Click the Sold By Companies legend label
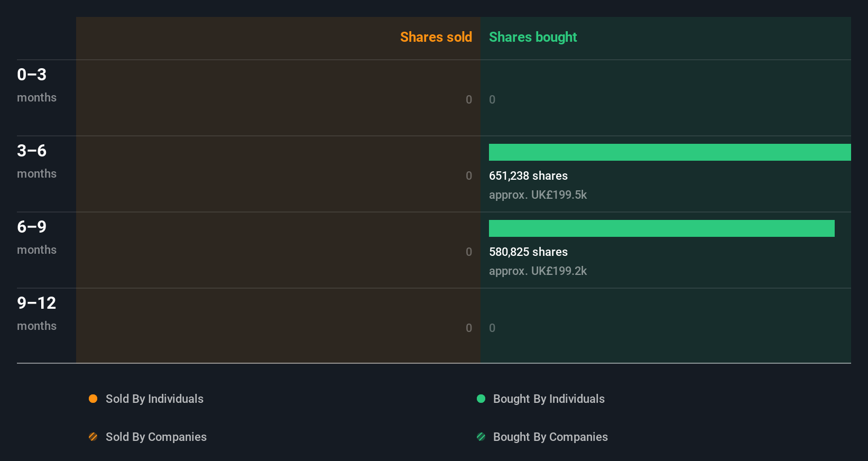868x461 pixels. tap(156, 437)
